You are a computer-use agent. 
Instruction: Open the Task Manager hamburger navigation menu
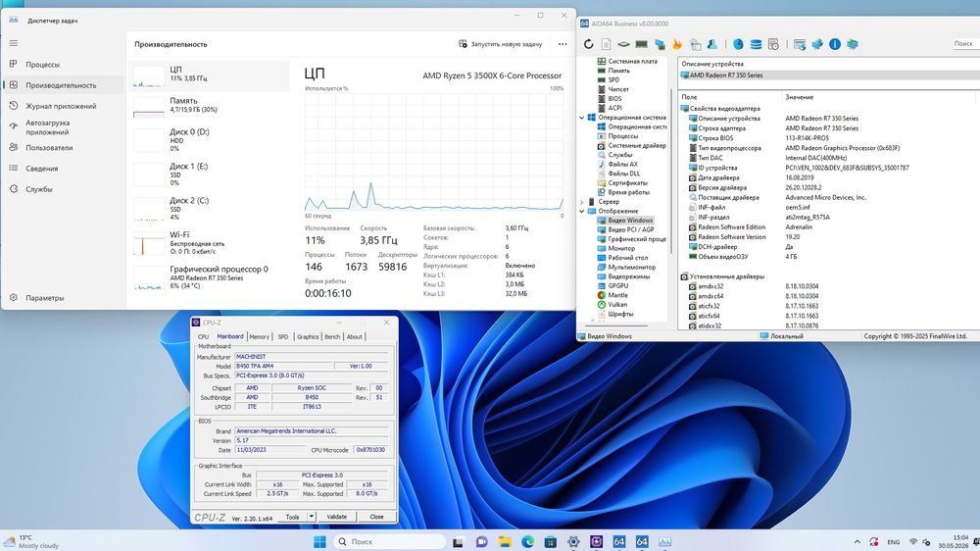click(x=14, y=43)
